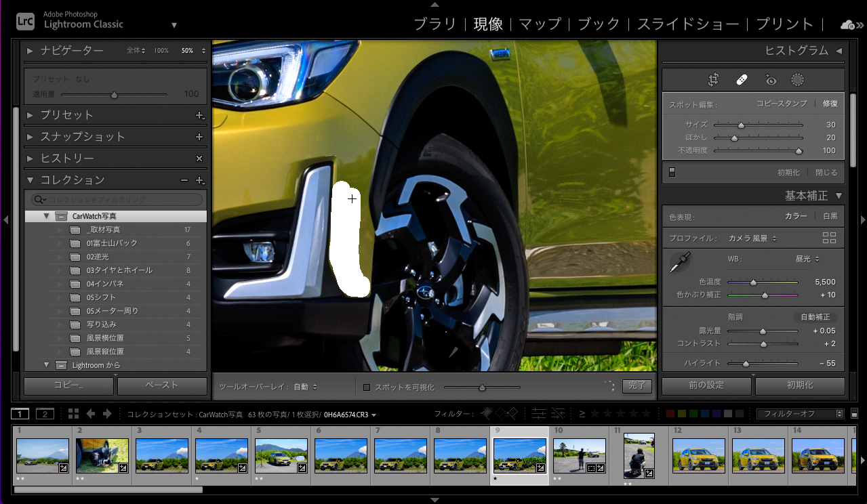Click the 色温度 slider handle
This screenshot has width=867, height=504.
coord(753,282)
